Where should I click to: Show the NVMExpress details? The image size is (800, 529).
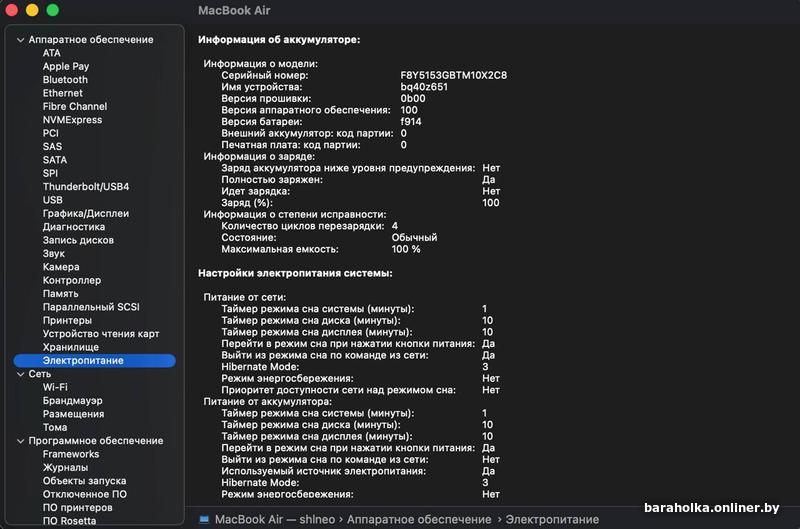(x=72, y=120)
